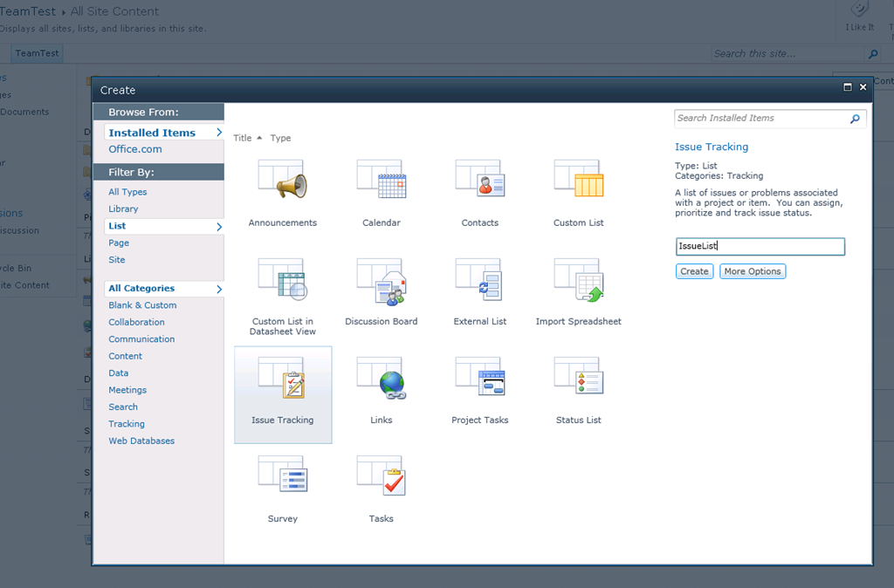
Task: Select the Status List template icon
Action: (579, 375)
